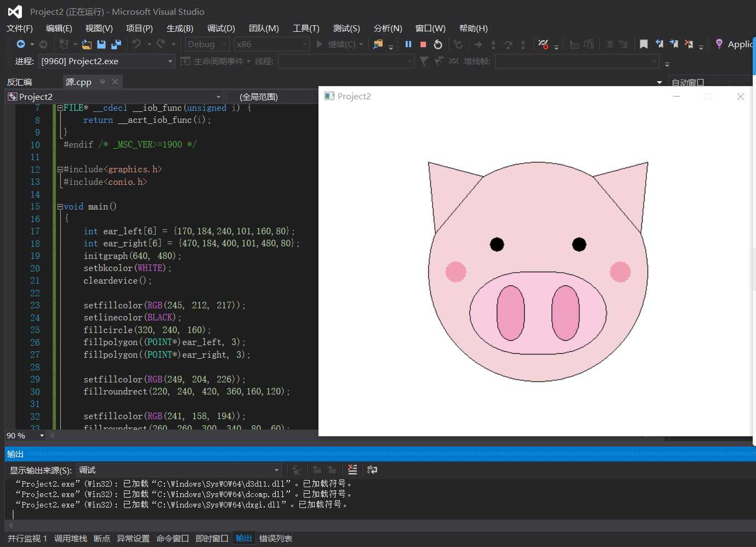Screen dimensions: 756x547
Task: Switch to the 并行监视 1 tab
Action: coord(27,538)
